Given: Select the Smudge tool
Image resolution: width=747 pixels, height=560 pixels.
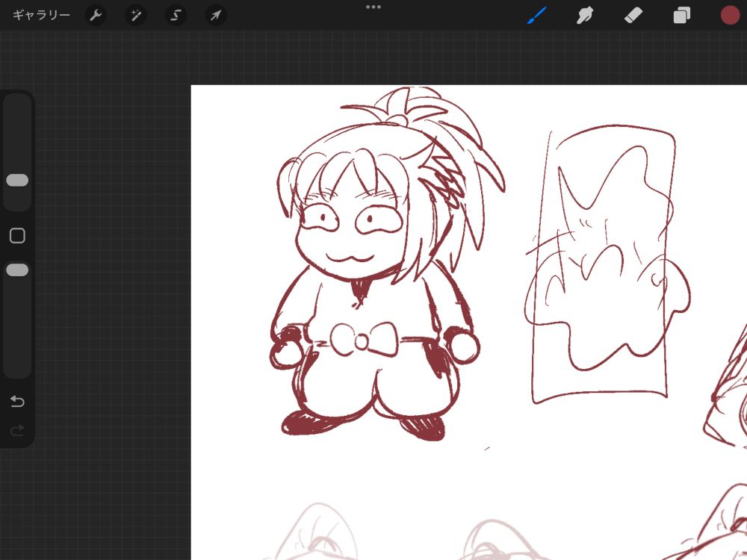Looking at the screenshot, I should (x=585, y=16).
